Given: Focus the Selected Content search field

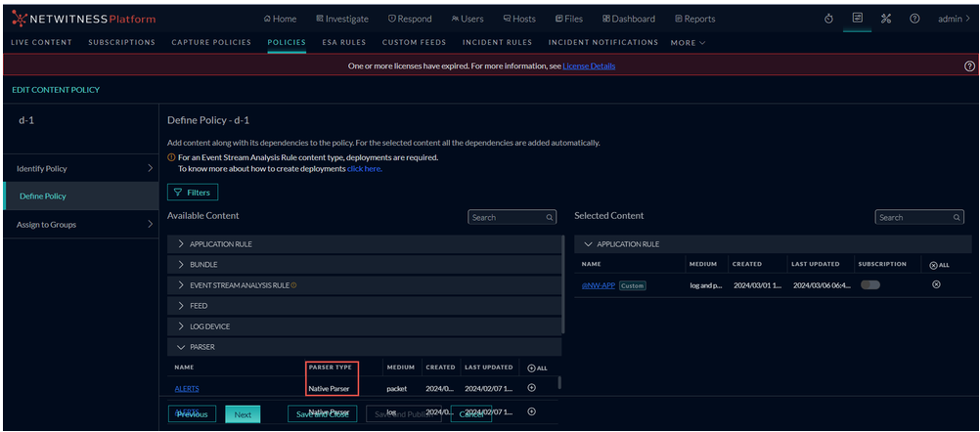Looking at the screenshot, I should 918,217.
